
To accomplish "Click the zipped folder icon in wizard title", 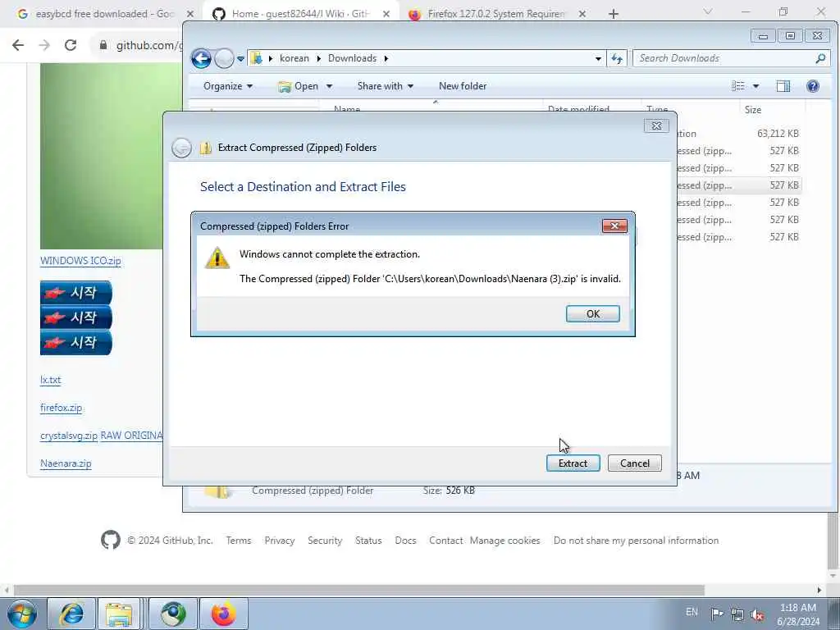I will 206,148.
